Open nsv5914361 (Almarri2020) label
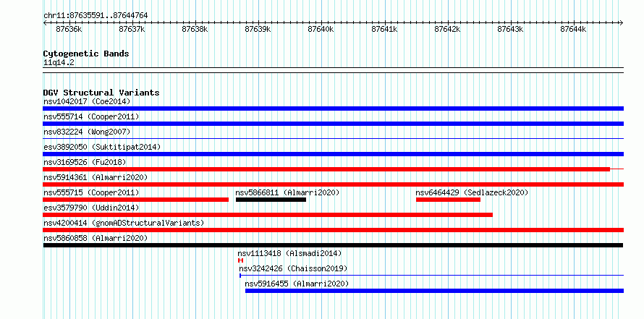Viewport: 644px width, 319px height. pyautogui.click(x=96, y=177)
